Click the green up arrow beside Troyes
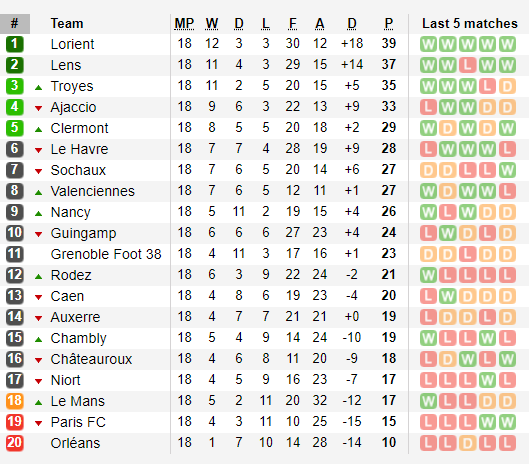529x464 pixels. pyautogui.click(x=38, y=88)
